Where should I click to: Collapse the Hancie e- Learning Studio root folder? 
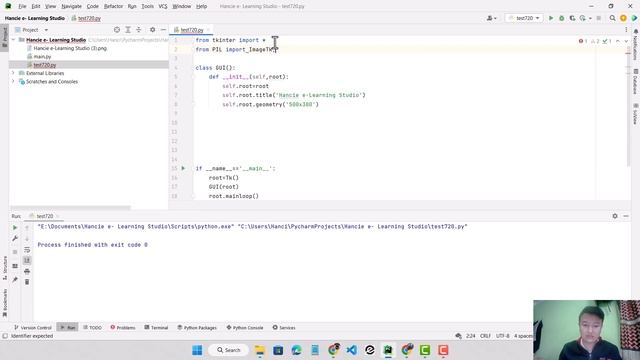coord(13,40)
